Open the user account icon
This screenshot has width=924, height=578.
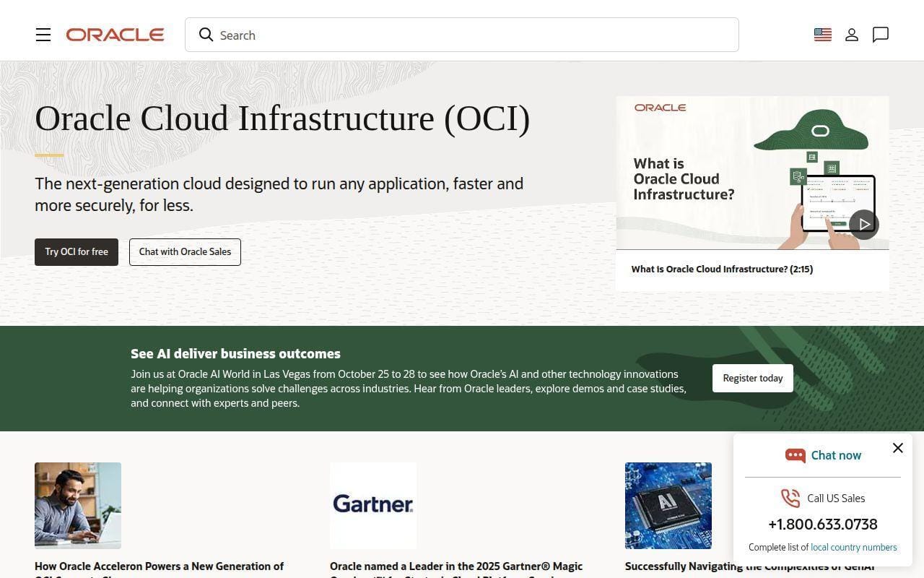coord(852,35)
